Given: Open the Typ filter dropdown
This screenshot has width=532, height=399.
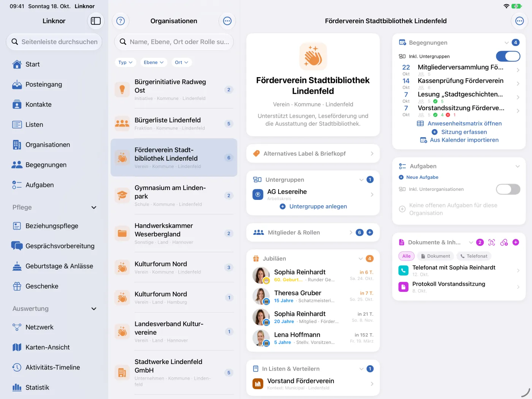Looking at the screenshot, I should point(125,62).
